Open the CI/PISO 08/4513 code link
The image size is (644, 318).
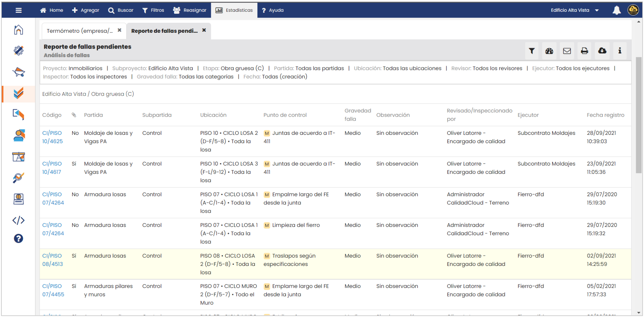52,260
